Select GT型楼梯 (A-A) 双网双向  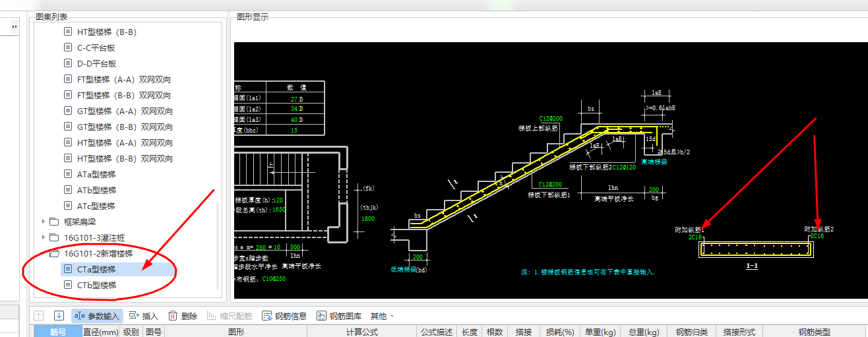pyautogui.click(x=125, y=111)
